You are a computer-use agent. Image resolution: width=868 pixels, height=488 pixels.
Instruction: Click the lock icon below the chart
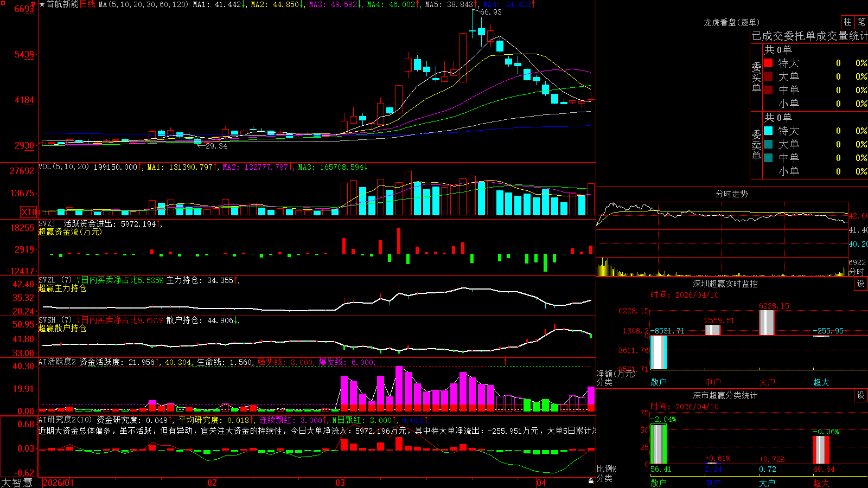[591, 481]
